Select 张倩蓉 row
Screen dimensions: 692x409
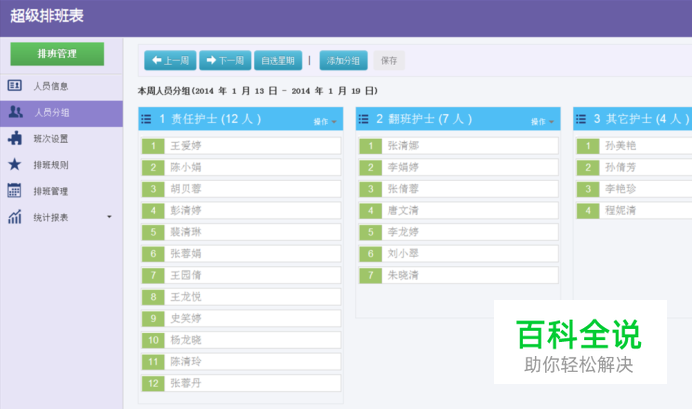pyautogui.click(x=459, y=189)
